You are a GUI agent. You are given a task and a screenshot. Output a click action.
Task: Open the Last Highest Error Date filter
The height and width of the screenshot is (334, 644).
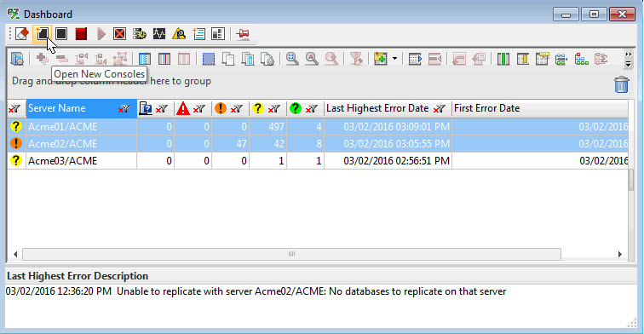(x=440, y=109)
